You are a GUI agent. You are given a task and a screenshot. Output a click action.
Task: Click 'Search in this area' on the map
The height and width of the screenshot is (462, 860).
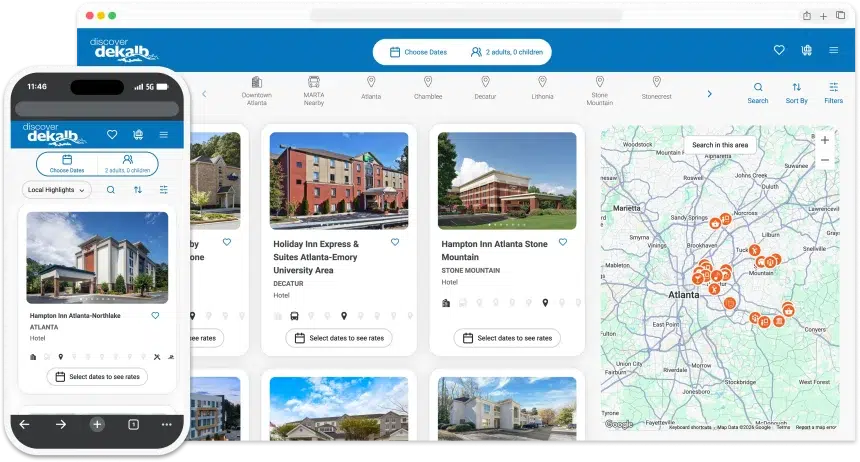(x=720, y=145)
